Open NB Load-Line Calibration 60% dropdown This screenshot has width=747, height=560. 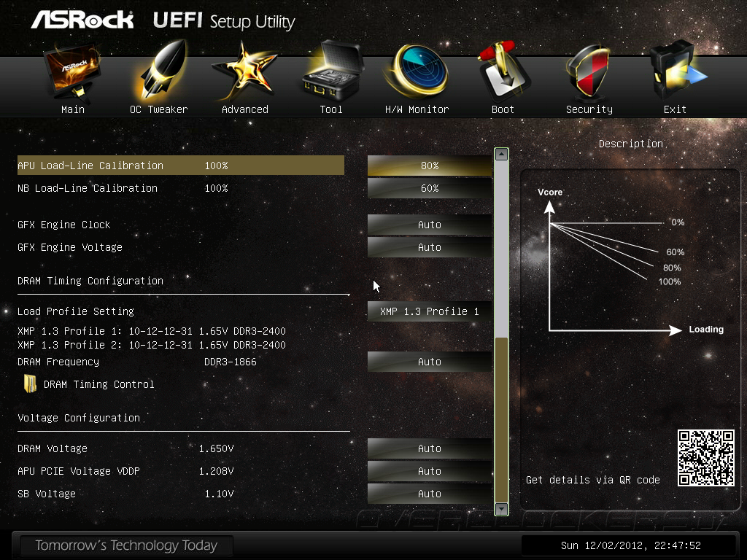430,188
